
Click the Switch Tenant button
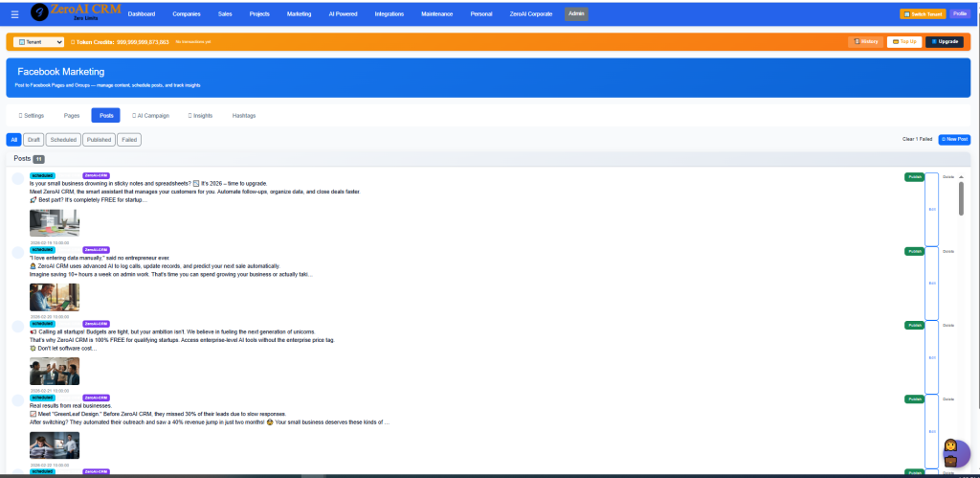[x=921, y=14]
